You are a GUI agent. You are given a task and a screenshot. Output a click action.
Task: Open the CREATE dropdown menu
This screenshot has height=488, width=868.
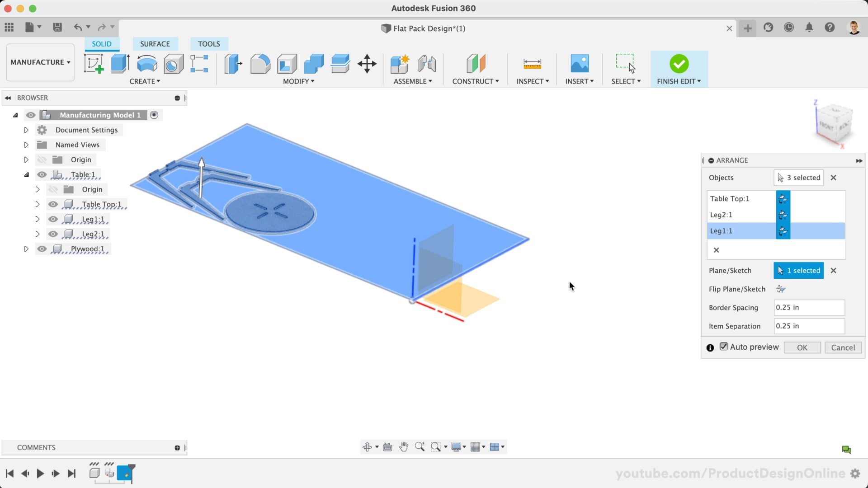click(x=145, y=81)
